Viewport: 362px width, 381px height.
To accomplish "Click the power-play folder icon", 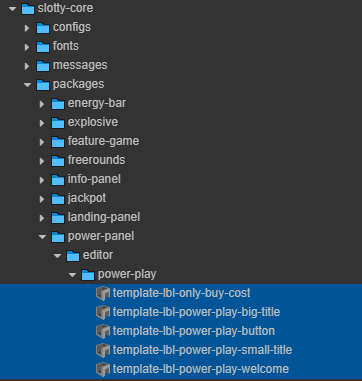I will pyautogui.click(x=88, y=275).
